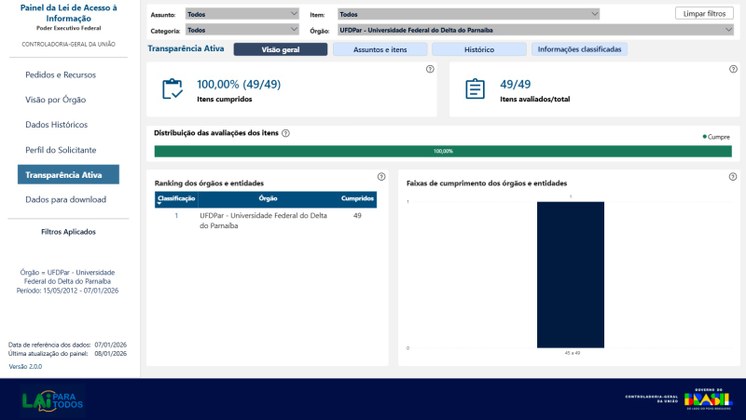Viewport: 746px width, 420px height.
Task: Click the Governo do Brasil logo
Action: [x=707, y=398]
